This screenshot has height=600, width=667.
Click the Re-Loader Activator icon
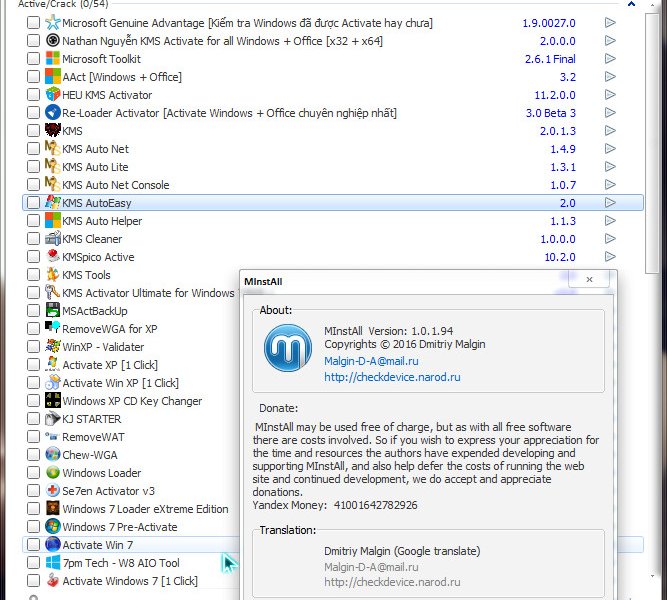coord(53,112)
